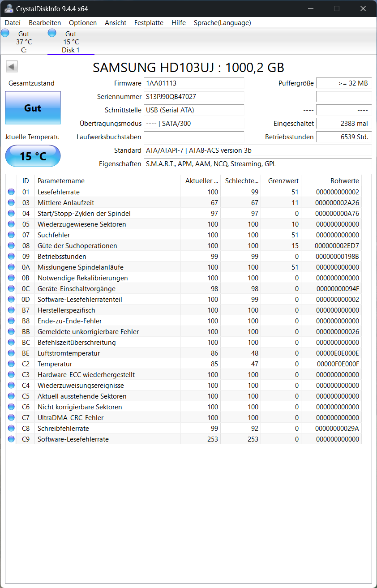Click status orb for UltraDMA-CRC-Fehler
Viewport: 377px width, 588px height.
11,417
